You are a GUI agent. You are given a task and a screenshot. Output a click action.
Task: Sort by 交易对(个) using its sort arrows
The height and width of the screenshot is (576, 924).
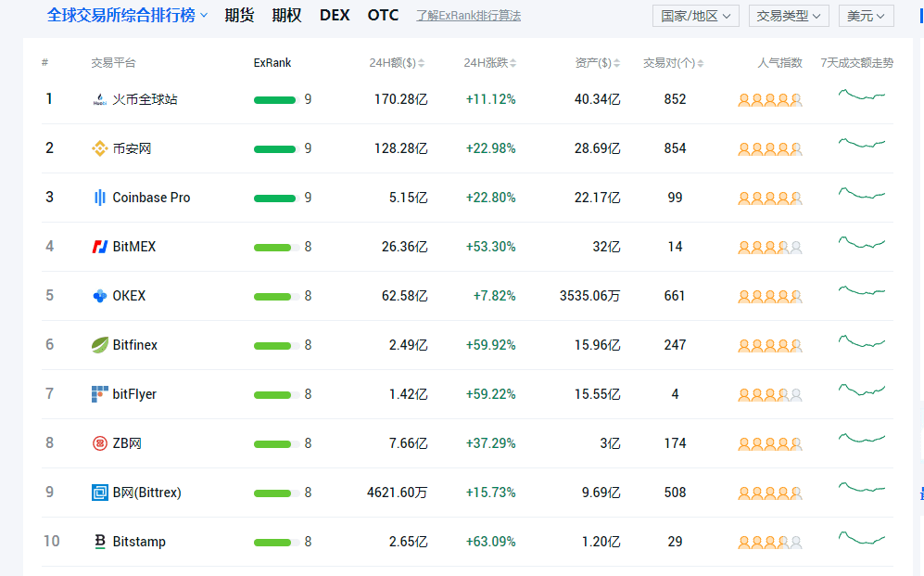(701, 63)
